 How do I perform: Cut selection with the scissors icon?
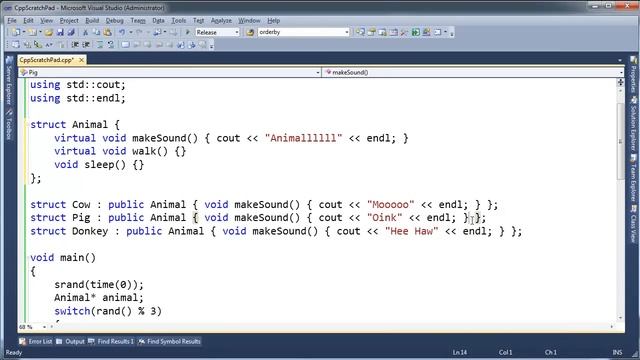tap(85, 32)
